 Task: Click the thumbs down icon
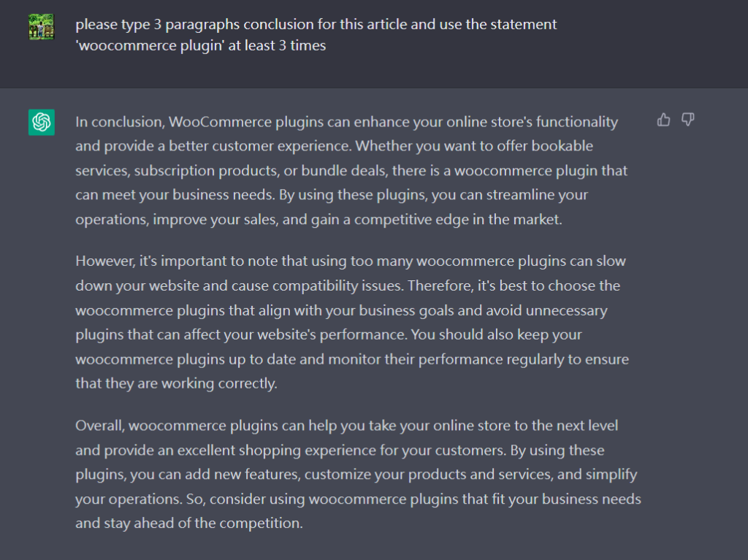(x=687, y=120)
